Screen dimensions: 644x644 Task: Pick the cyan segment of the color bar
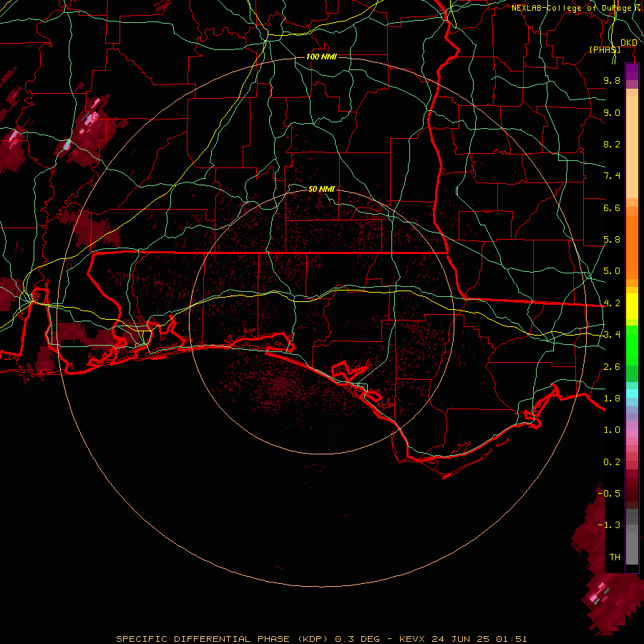click(x=632, y=394)
